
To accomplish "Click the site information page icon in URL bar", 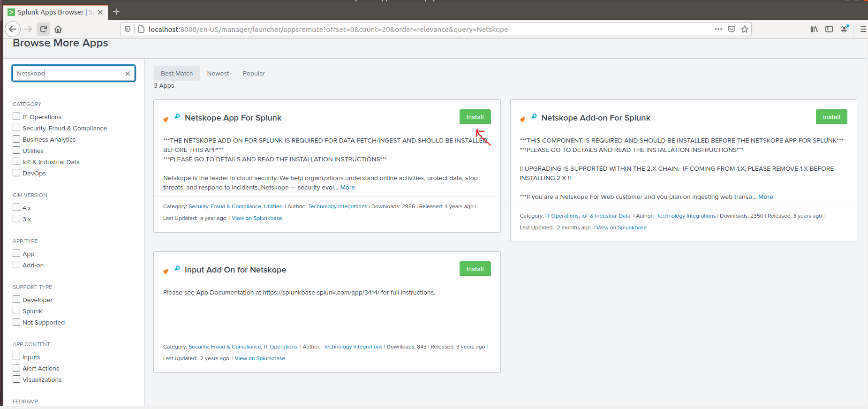I will click(x=141, y=29).
